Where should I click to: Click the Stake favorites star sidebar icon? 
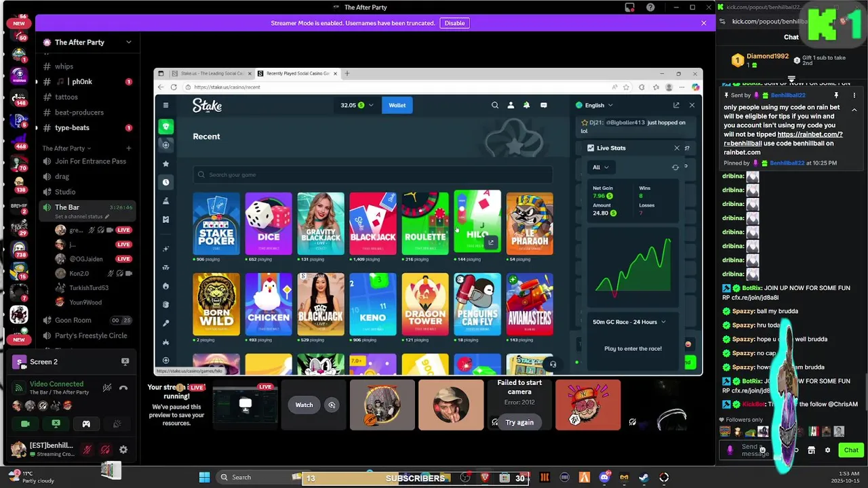[x=165, y=163]
